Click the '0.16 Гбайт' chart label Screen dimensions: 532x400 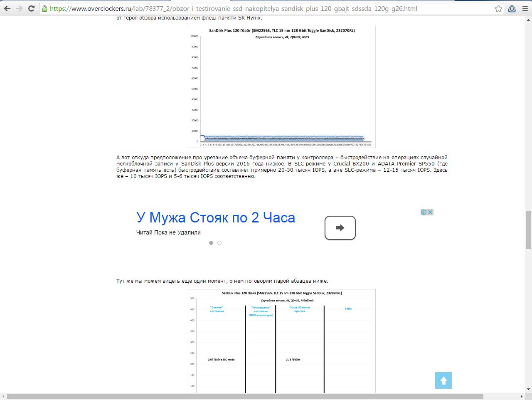coord(293,360)
